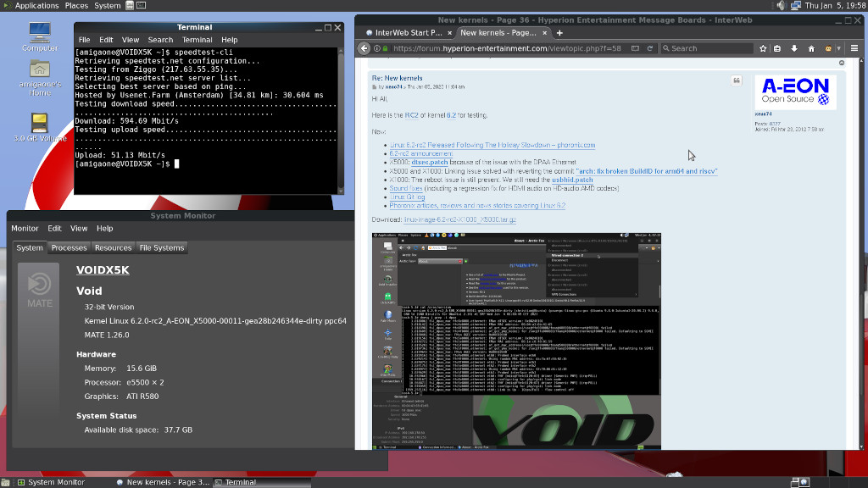Open the Terminal window's View menu
Screen dimensions: 868x488
(130, 40)
